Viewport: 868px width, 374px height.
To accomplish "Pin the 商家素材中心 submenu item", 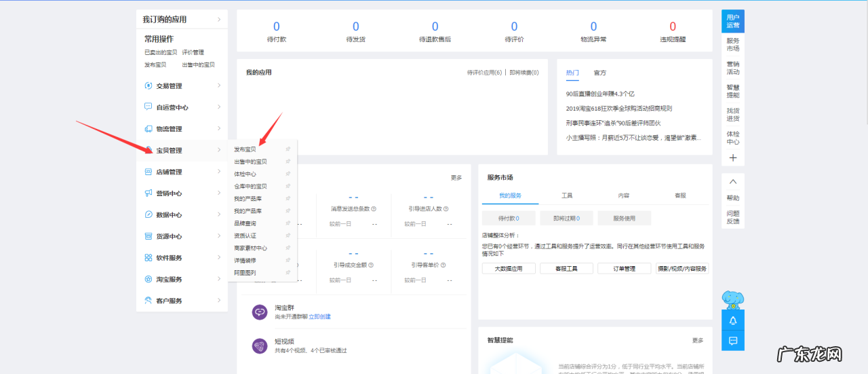I will [288, 248].
